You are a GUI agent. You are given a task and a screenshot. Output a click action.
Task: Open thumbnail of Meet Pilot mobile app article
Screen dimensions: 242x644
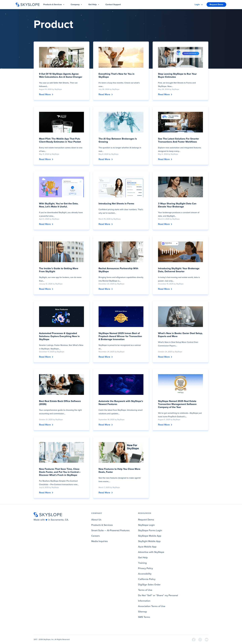click(x=61, y=122)
